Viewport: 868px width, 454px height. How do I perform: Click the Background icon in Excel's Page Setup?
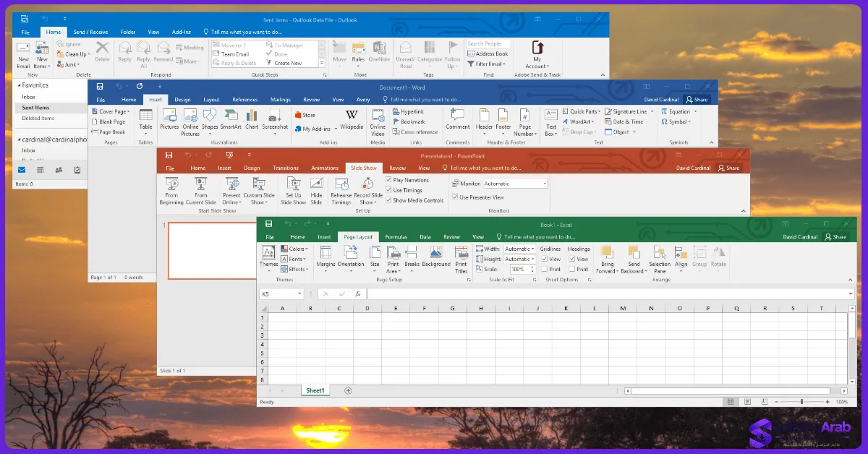[x=436, y=257]
